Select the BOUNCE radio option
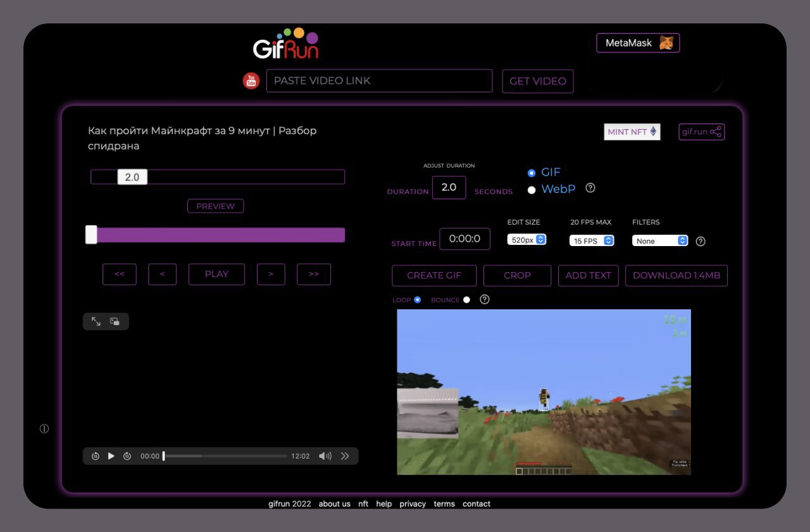This screenshot has width=810, height=532. tap(467, 300)
